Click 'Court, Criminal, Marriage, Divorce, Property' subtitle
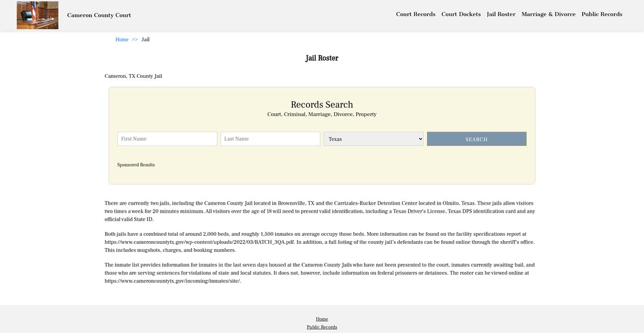644x333 pixels. 322,114
